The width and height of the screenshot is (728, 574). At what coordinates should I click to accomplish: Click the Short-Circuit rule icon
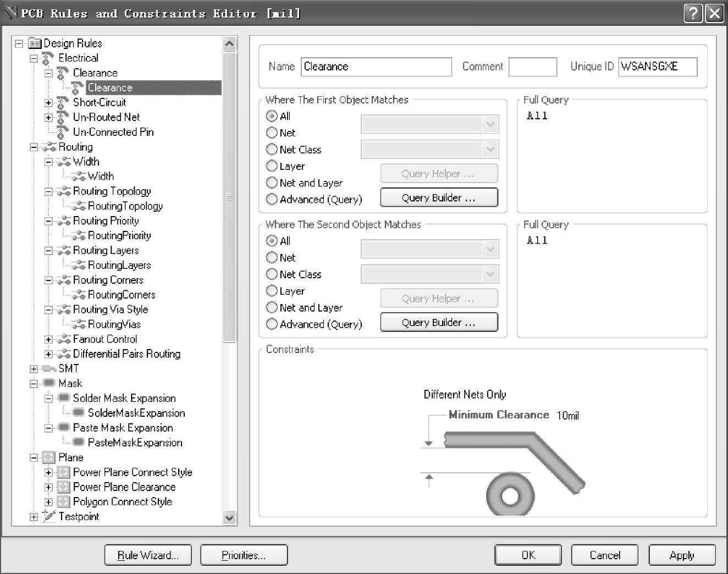click(x=63, y=102)
